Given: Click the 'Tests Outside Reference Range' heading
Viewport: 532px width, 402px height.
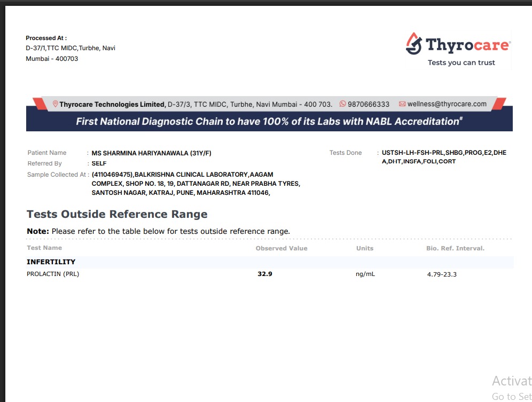Looking at the screenshot, I should (x=117, y=214).
